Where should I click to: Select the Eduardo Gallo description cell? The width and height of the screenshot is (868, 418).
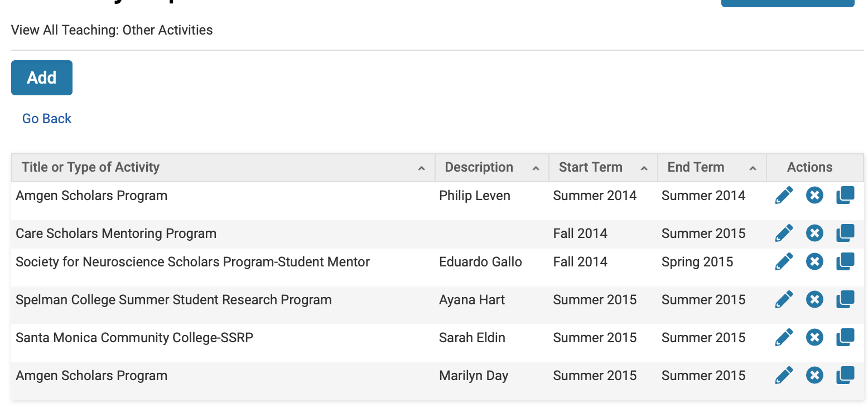(480, 262)
